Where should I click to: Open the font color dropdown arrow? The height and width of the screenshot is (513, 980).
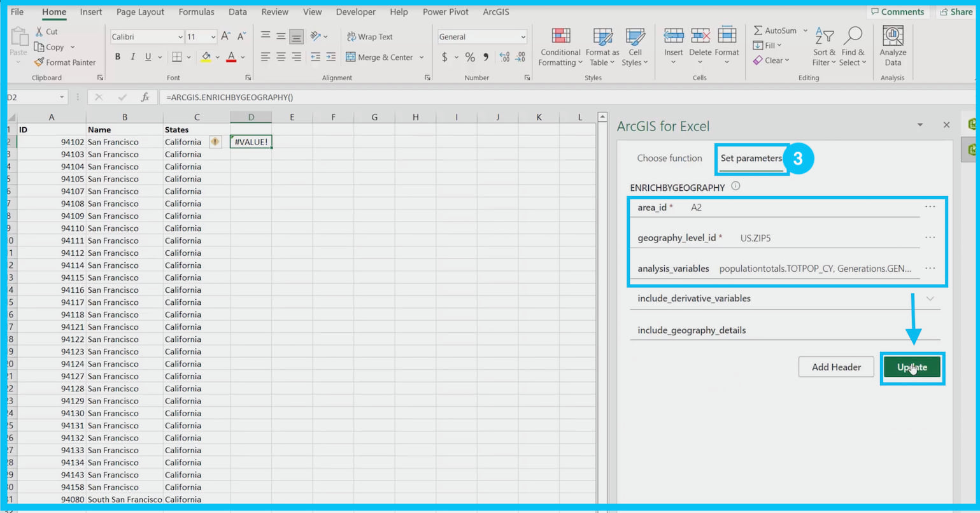pos(243,57)
